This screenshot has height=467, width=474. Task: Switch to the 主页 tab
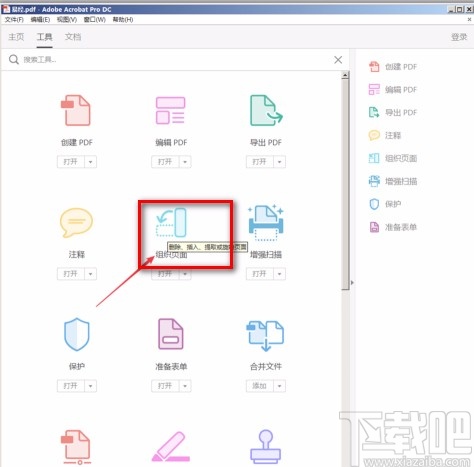tap(16, 37)
